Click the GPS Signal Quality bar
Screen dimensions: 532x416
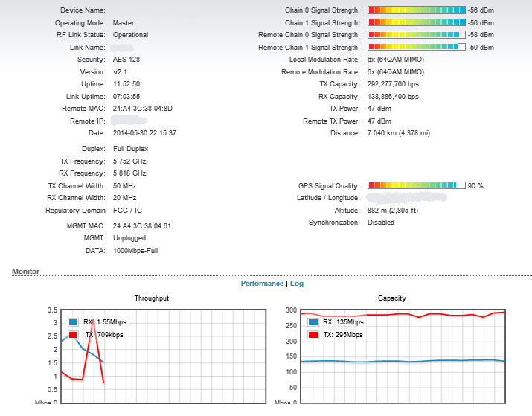click(x=417, y=185)
